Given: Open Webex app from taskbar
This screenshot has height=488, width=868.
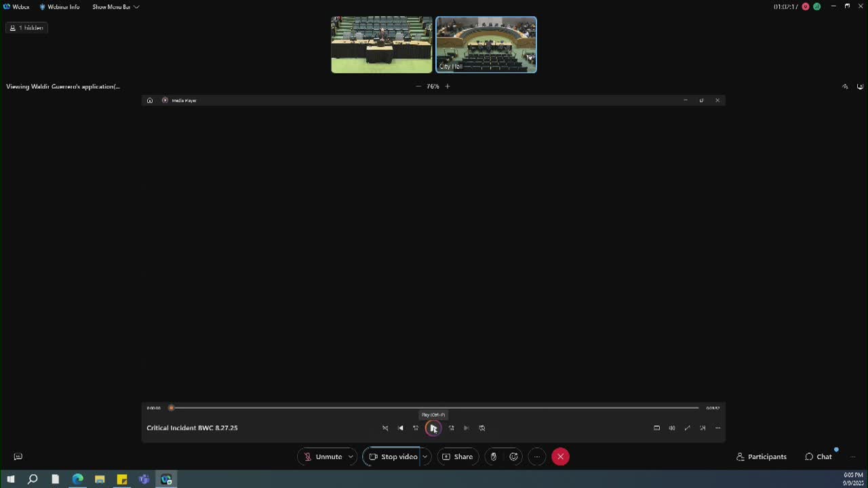Looking at the screenshot, I should [x=166, y=479].
